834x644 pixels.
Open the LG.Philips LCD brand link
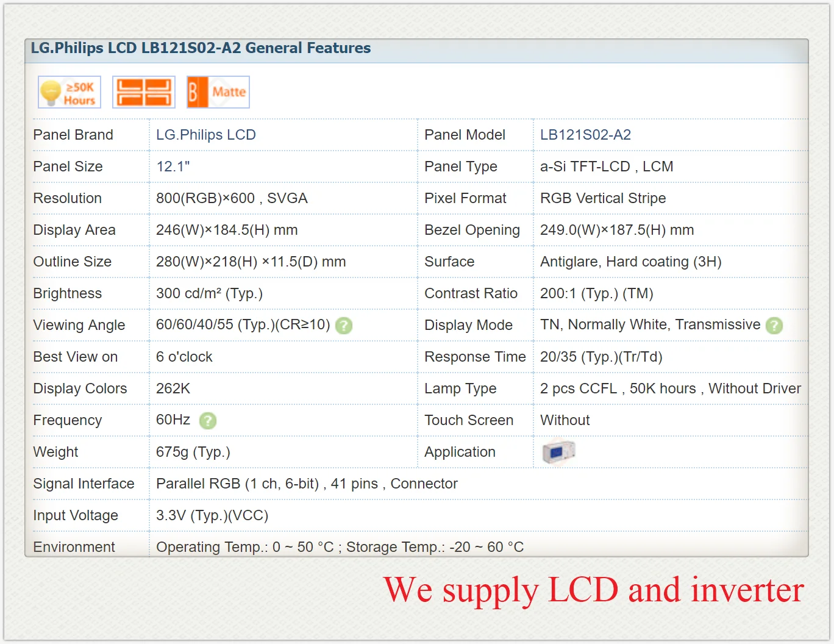click(206, 135)
